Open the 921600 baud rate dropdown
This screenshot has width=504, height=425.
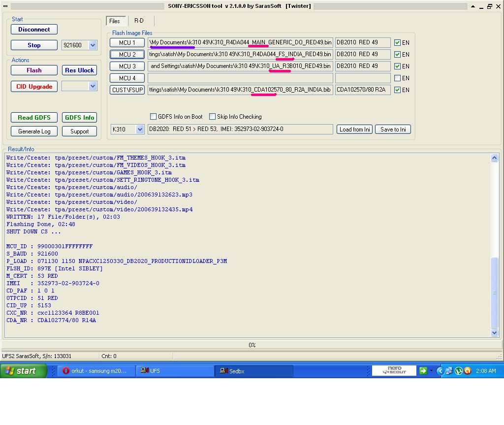[91, 45]
